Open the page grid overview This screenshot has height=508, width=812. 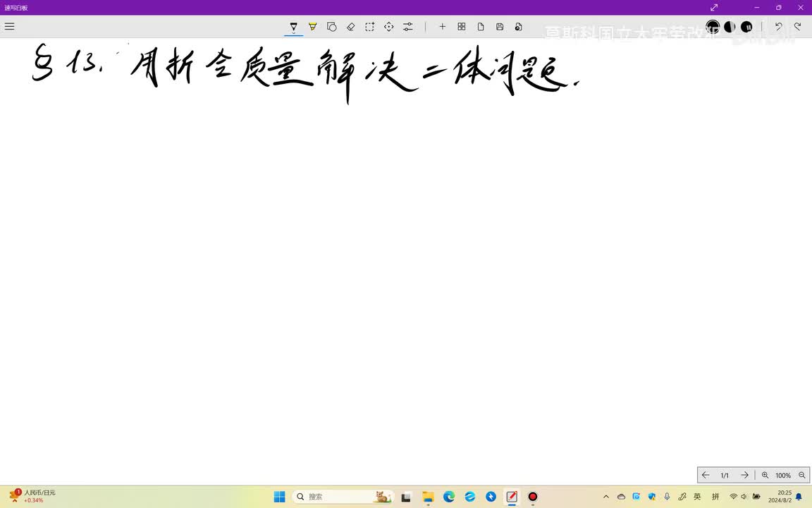click(462, 27)
